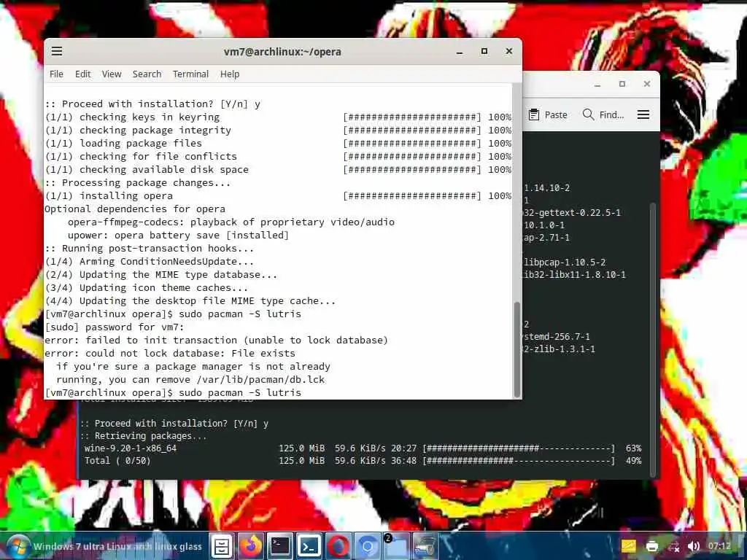Click ':: Retrieving packages...' in the background terminal
This screenshot has width=747, height=560.
144,436
